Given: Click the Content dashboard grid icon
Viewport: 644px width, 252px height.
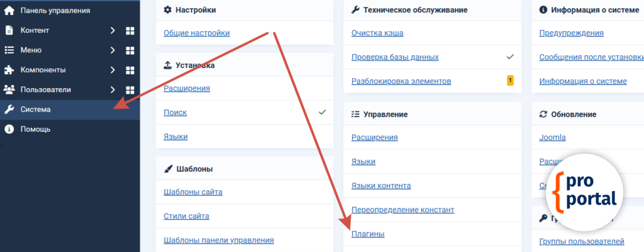Looking at the screenshot, I should pos(130,30).
